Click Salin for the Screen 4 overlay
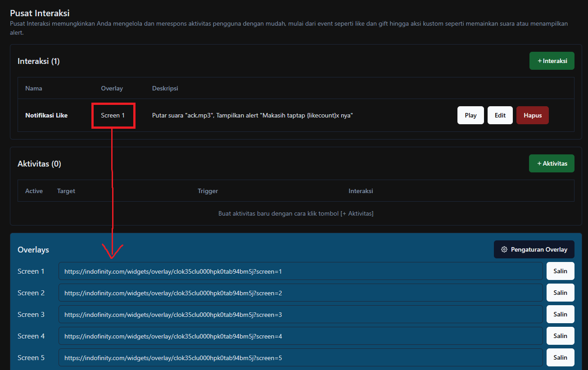The height and width of the screenshot is (370, 588). (x=560, y=336)
